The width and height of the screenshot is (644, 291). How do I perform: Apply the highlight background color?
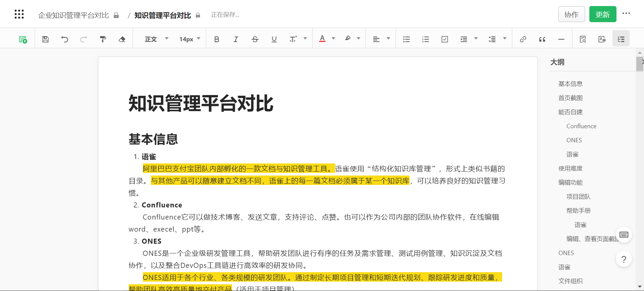(348, 39)
